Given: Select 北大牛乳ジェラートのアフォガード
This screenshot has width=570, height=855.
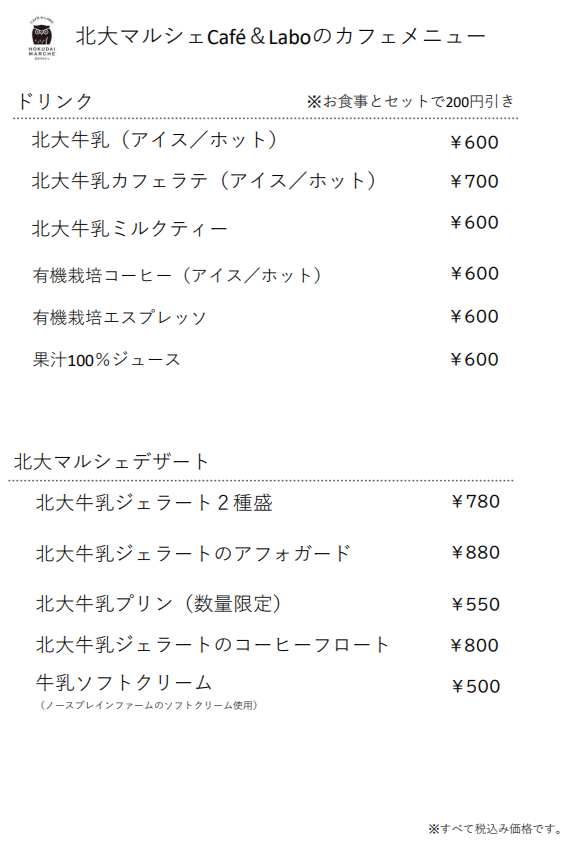Looking at the screenshot, I should [193, 553].
